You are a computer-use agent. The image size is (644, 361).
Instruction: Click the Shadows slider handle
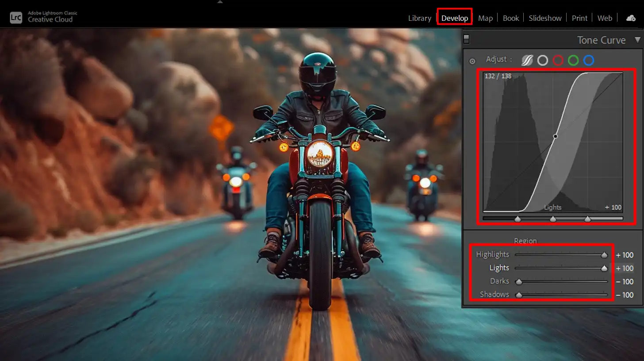coord(519,295)
